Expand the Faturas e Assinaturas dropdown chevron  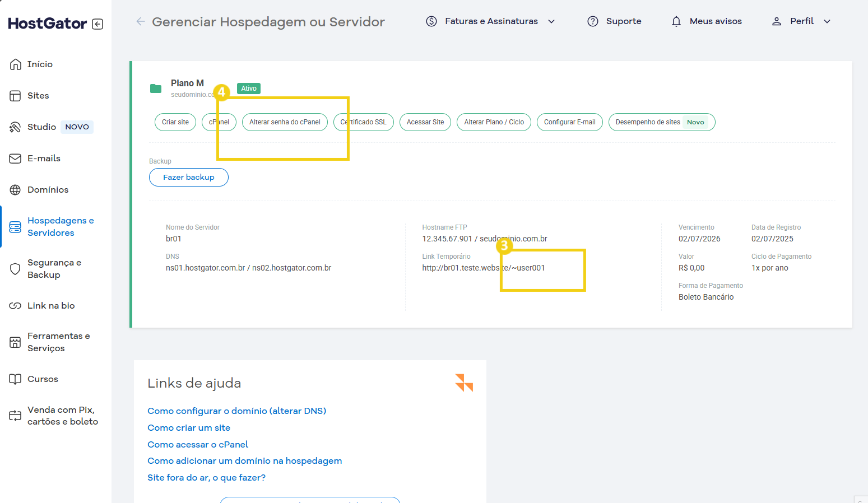click(x=551, y=21)
